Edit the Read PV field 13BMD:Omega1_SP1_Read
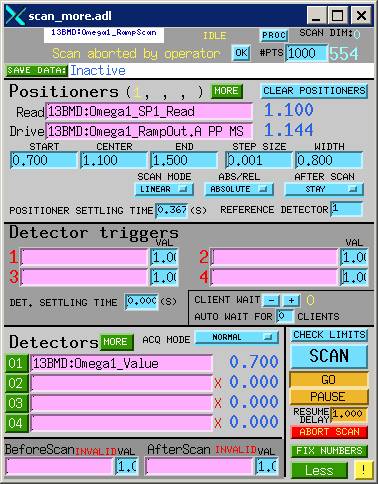 click(149, 111)
